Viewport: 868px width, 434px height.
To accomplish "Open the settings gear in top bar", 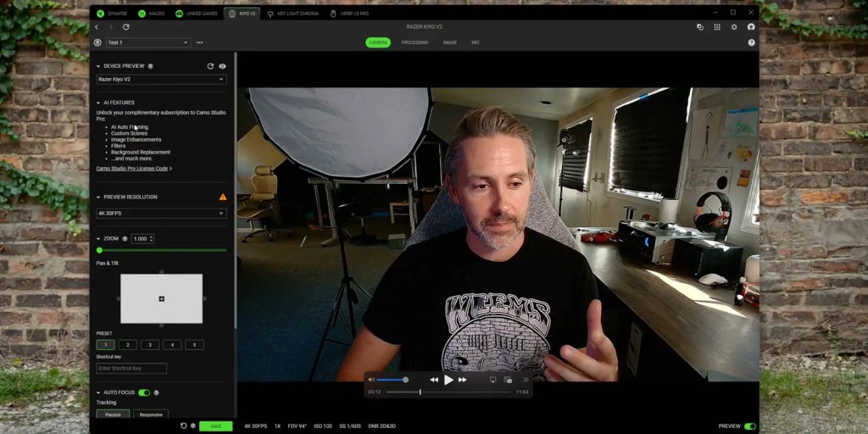I will (734, 27).
